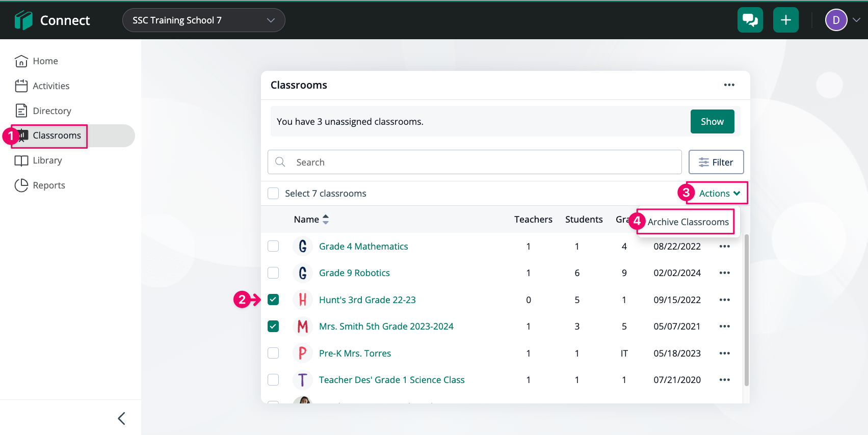
Task: Open Teacher Des' row options menu
Action: point(724,380)
